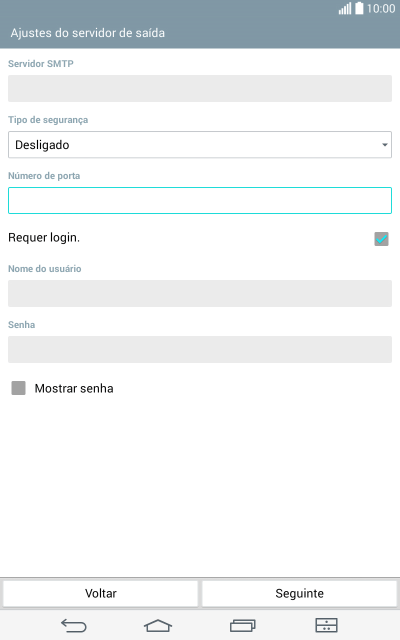Image resolution: width=400 pixels, height=640 pixels.
Task: Click the Voltar button
Action: tap(100, 593)
